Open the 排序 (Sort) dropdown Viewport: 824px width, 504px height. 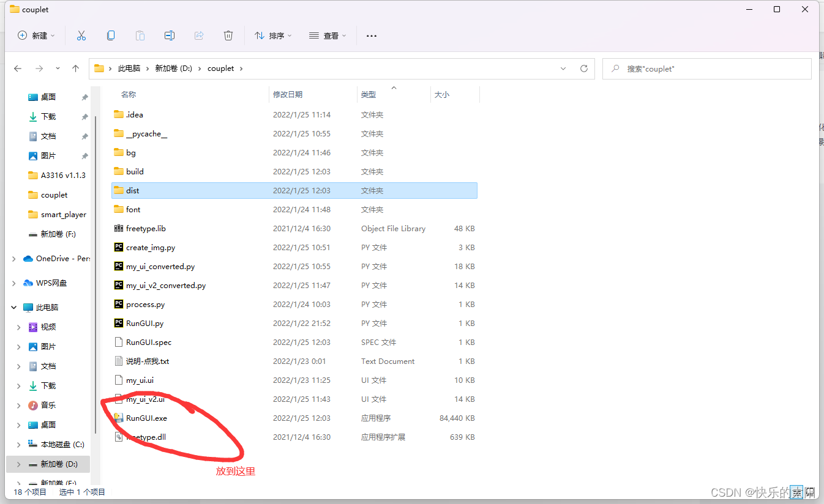click(273, 35)
